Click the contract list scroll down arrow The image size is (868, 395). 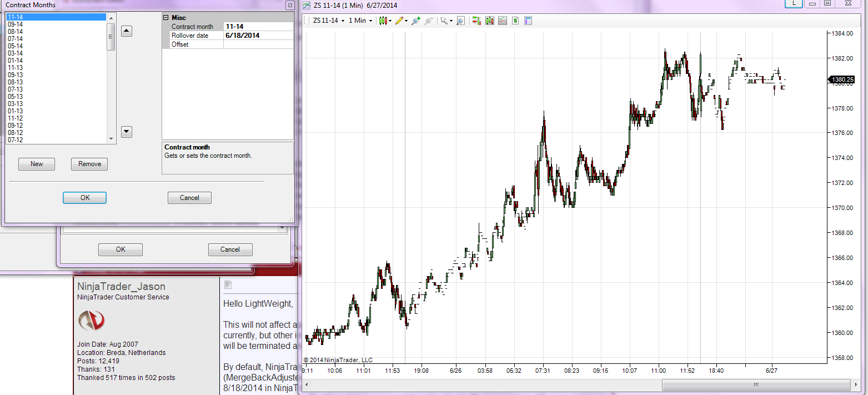coord(111,139)
